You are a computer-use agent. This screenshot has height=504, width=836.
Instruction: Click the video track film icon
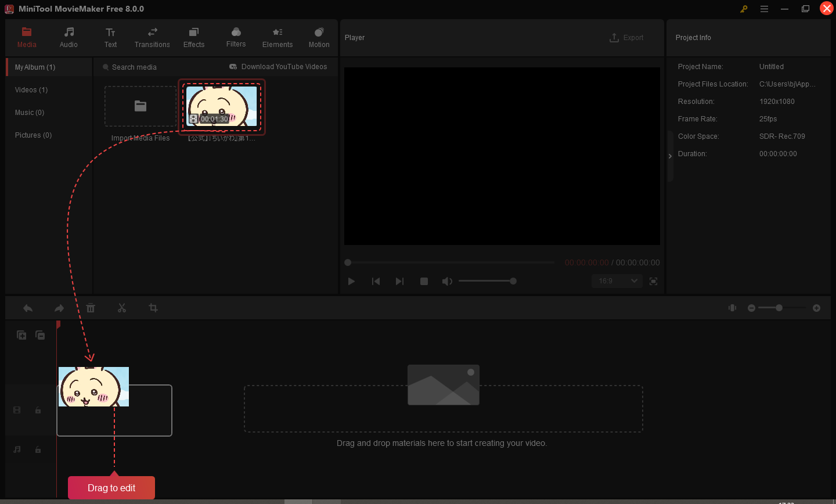pos(17,410)
